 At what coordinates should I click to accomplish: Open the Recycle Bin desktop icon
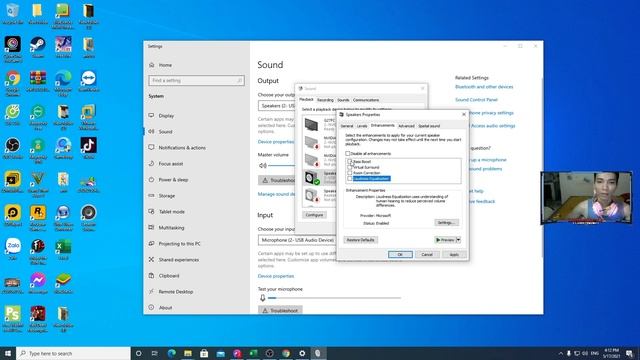click(x=13, y=13)
